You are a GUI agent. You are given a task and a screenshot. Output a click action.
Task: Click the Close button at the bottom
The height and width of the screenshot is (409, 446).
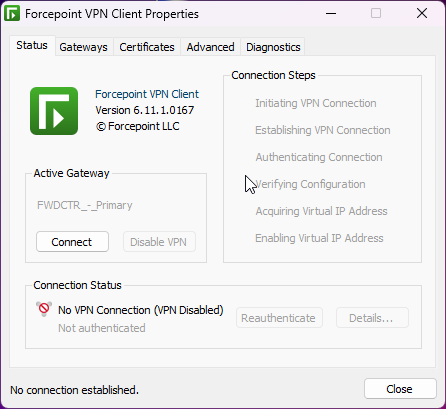click(400, 389)
